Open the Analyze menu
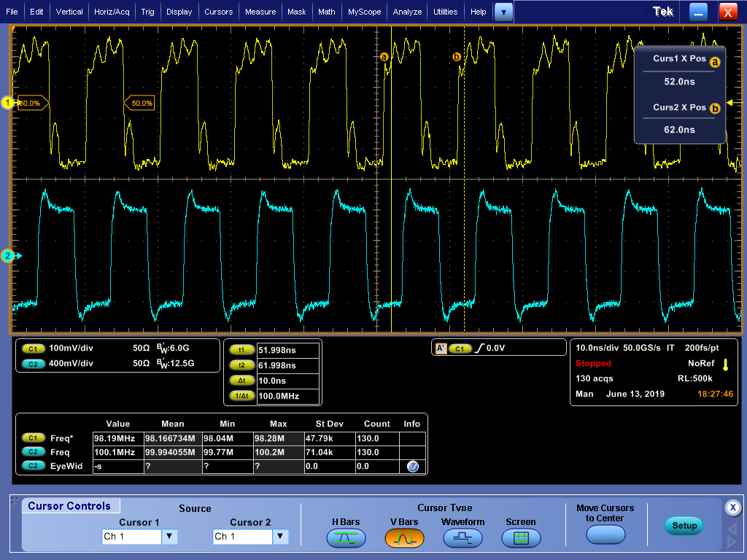Image resolution: width=747 pixels, height=560 pixels. (x=407, y=12)
